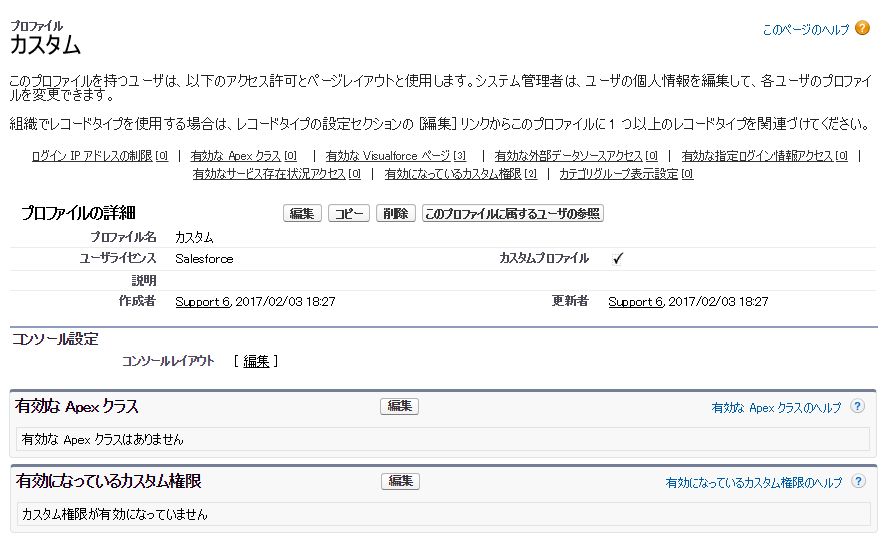
Task: Jump to 有効な Apex クラス [0] link
Action: tap(244, 156)
